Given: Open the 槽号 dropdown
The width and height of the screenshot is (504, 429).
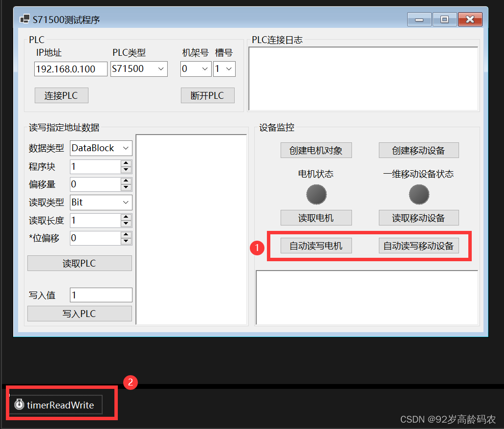Looking at the screenshot, I should tap(224, 69).
